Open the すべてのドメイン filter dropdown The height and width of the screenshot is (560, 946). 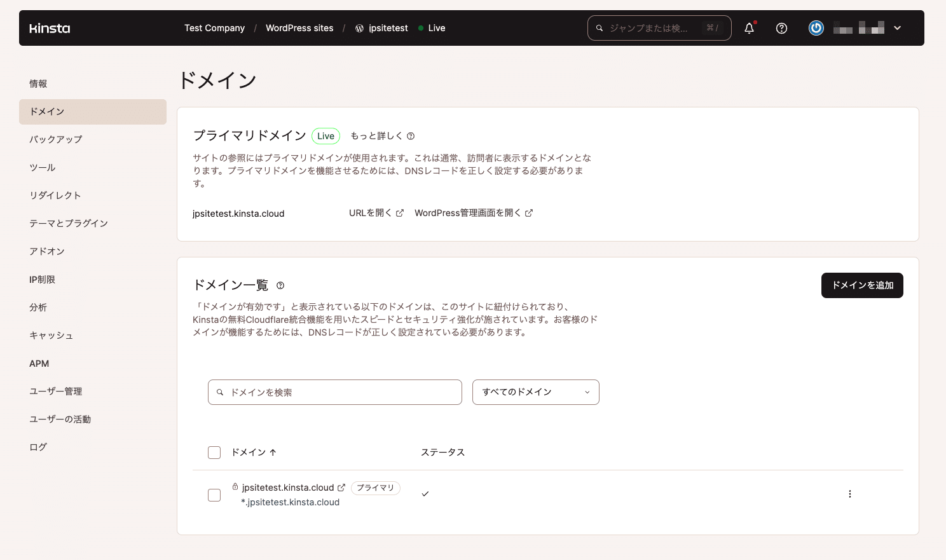pos(535,392)
